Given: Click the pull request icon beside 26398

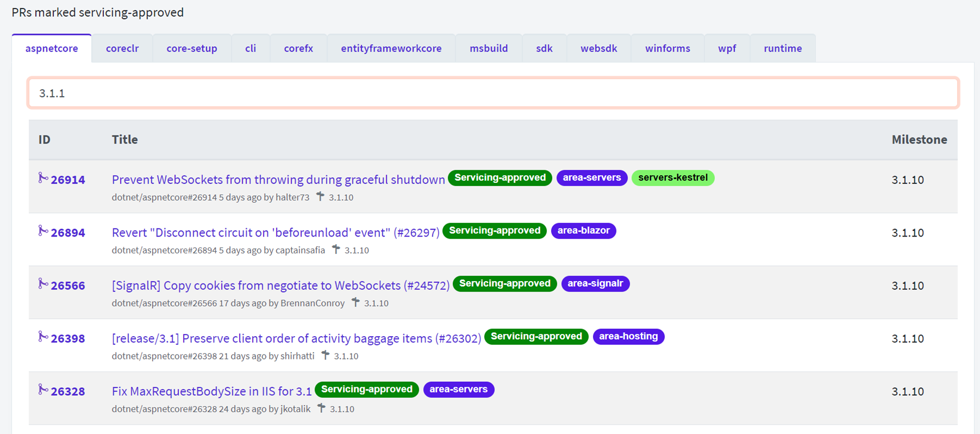Looking at the screenshot, I should pos(43,337).
